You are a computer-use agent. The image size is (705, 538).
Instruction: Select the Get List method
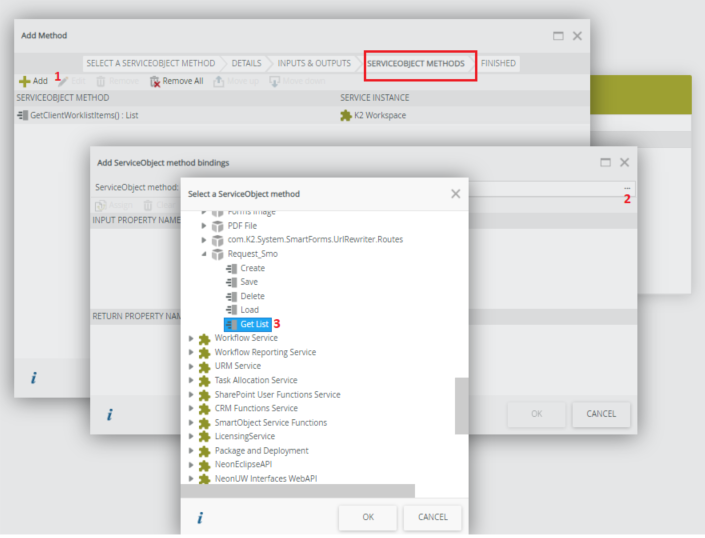click(x=254, y=324)
